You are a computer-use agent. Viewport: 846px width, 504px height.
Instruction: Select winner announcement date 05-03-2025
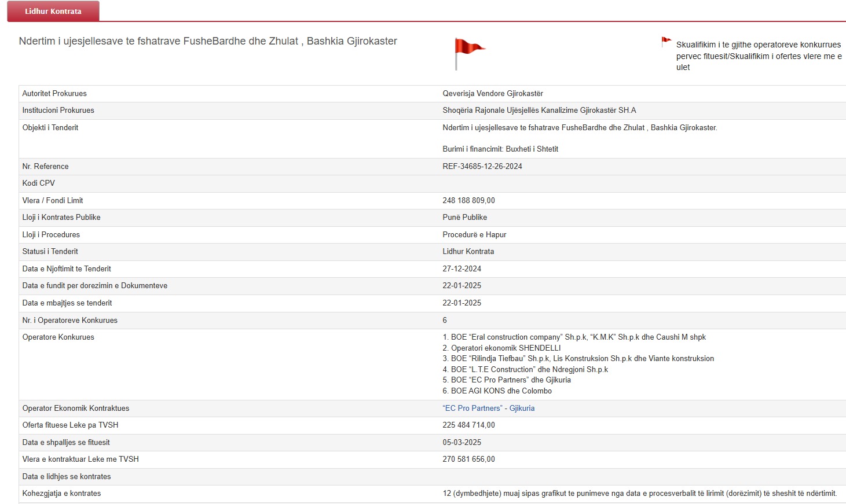pyautogui.click(x=462, y=442)
